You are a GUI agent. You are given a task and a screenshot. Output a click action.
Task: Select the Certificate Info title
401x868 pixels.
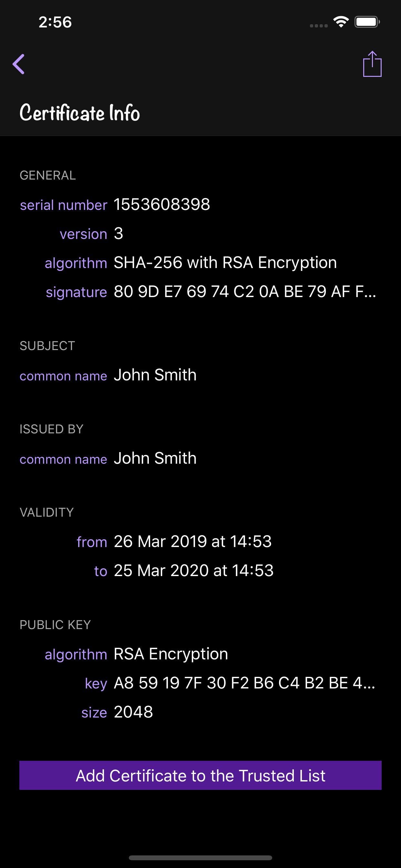click(79, 113)
